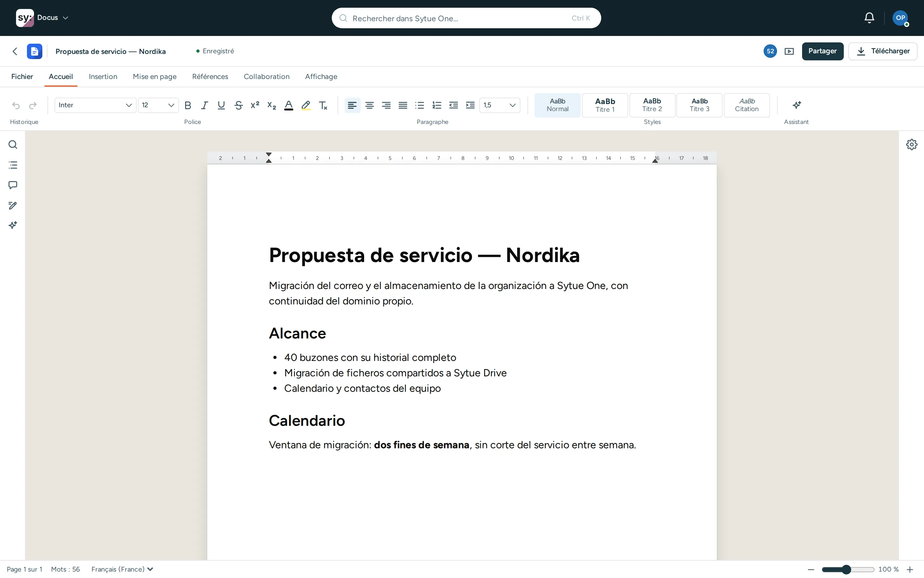
Task: Switch to the Insertion tab
Action: coord(103,76)
